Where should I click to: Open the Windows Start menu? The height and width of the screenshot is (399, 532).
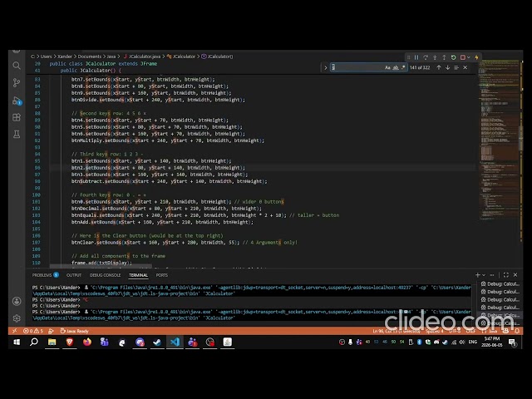17,342
